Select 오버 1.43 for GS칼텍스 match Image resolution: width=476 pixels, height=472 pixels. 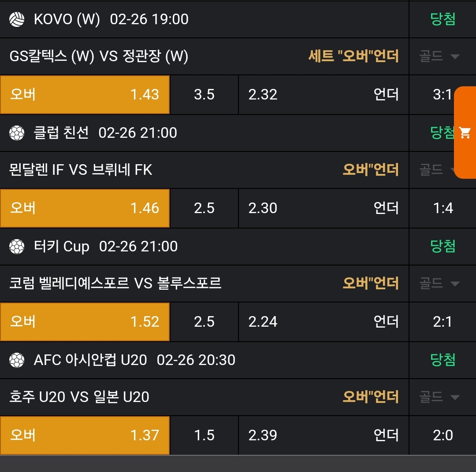click(85, 95)
